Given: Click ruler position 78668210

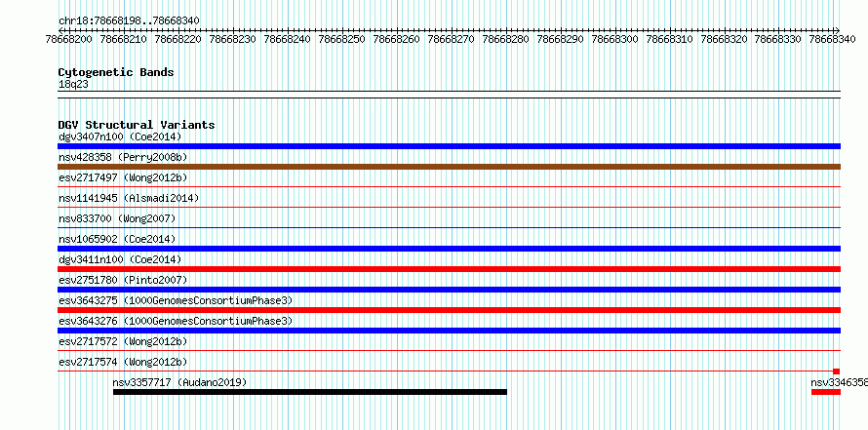Looking at the screenshot, I should tap(124, 39).
